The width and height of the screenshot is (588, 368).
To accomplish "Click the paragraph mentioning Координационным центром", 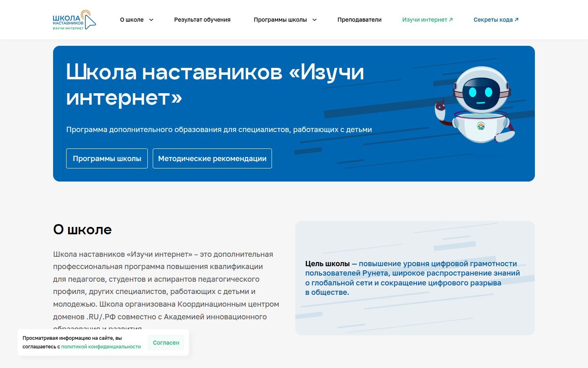I will click(x=166, y=291).
